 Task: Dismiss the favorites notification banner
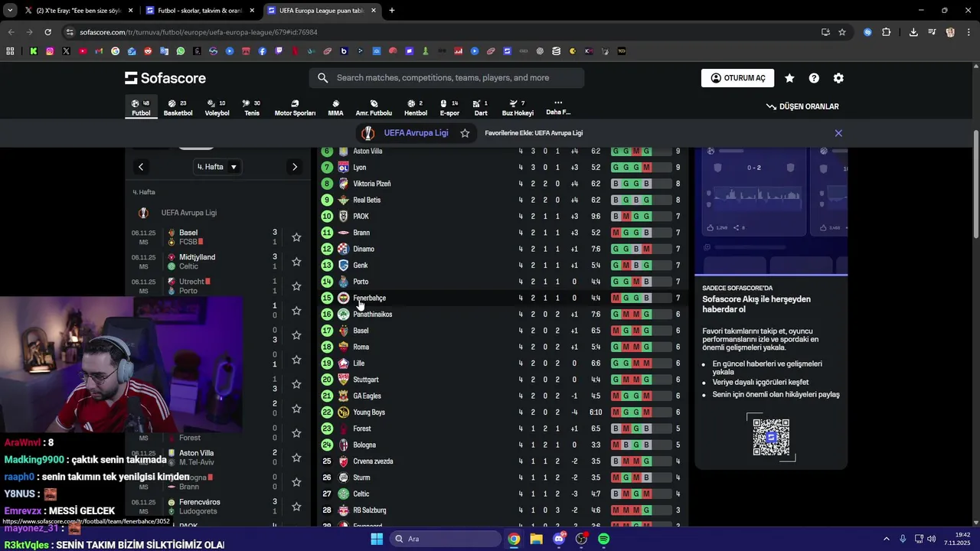838,133
